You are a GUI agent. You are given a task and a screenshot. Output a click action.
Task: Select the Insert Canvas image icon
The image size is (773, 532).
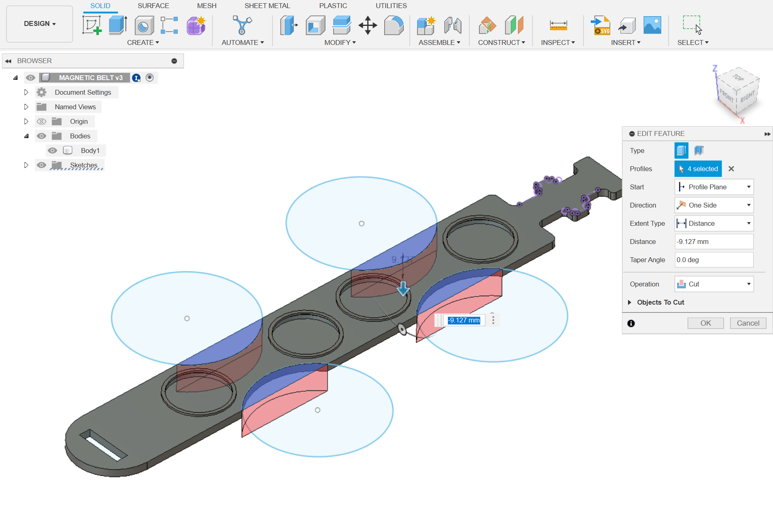[652, 25]
